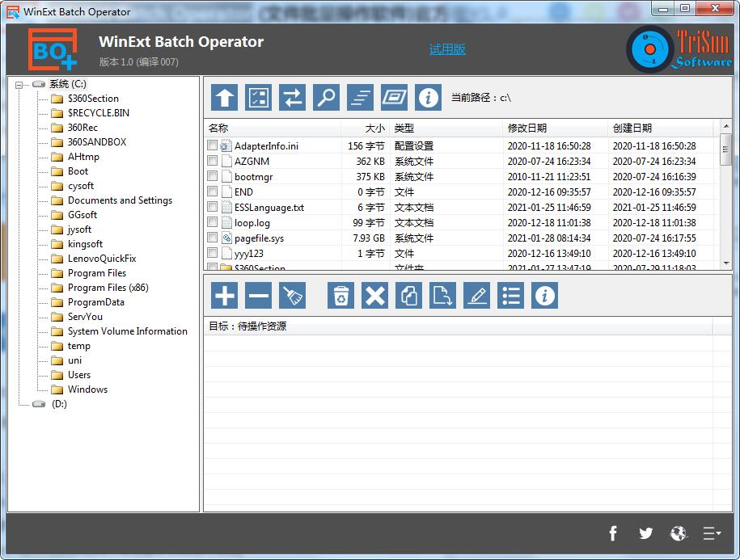Open the search magnifier tool
The height and width of the screenshot is (560, 740).
tap(326, 98)
